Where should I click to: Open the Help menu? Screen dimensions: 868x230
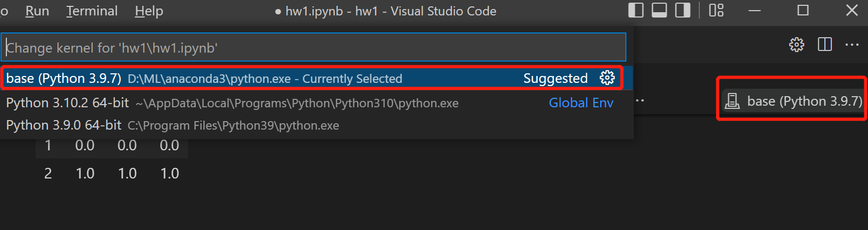pos(149,11)
